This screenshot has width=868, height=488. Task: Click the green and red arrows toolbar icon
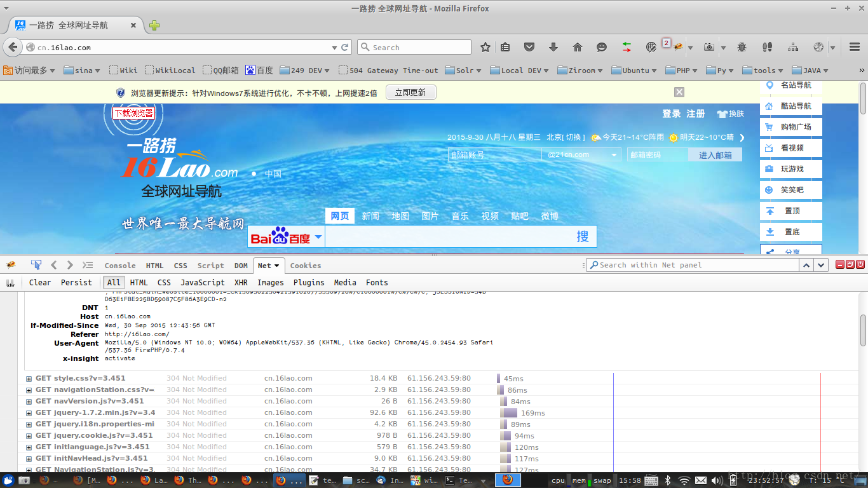pos(627,47)
